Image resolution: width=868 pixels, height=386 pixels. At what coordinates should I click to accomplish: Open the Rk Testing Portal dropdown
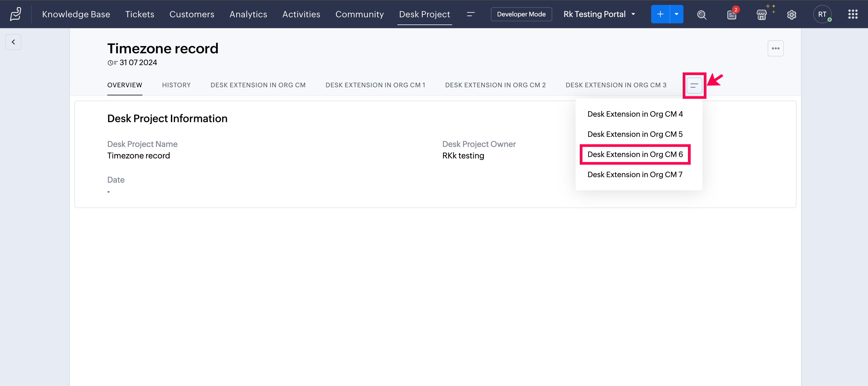point(600,14)
